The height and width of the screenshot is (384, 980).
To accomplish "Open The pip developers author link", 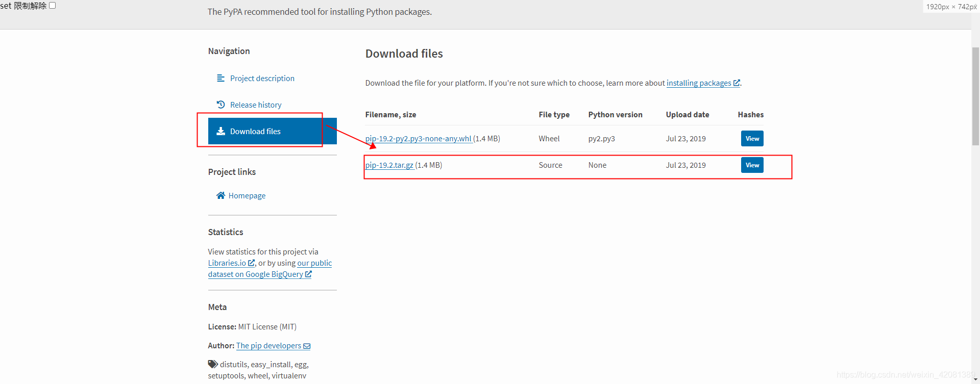I will [x=268, y=345].
